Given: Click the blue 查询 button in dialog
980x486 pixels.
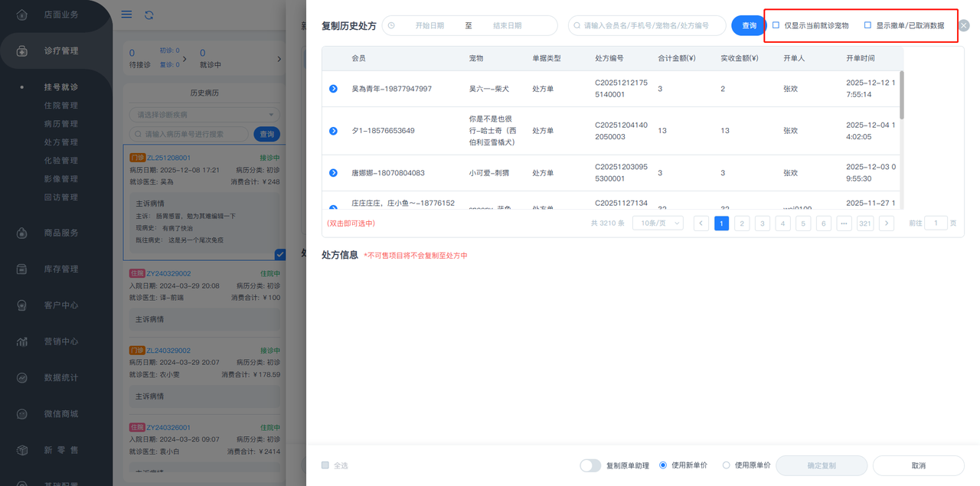Looking at the screenshot, I should click(749, 26).
